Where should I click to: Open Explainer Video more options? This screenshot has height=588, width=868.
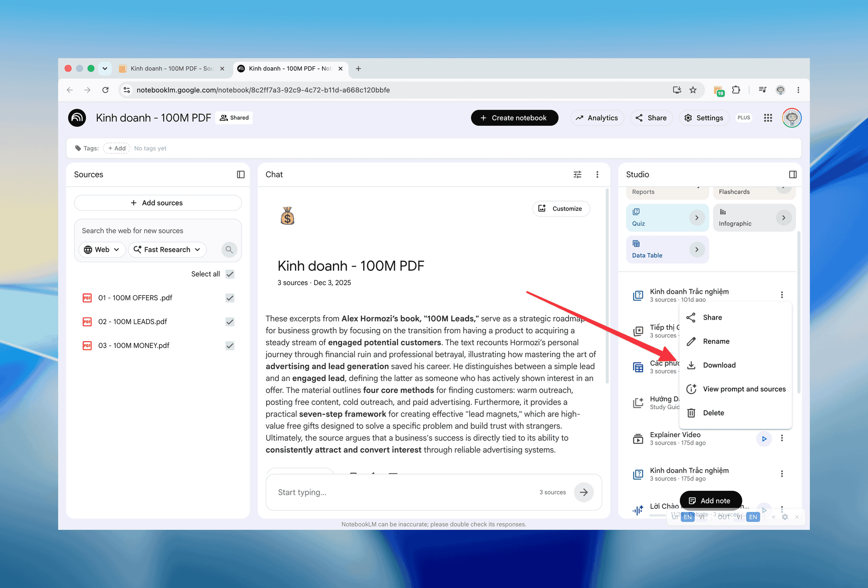(782, 438)
